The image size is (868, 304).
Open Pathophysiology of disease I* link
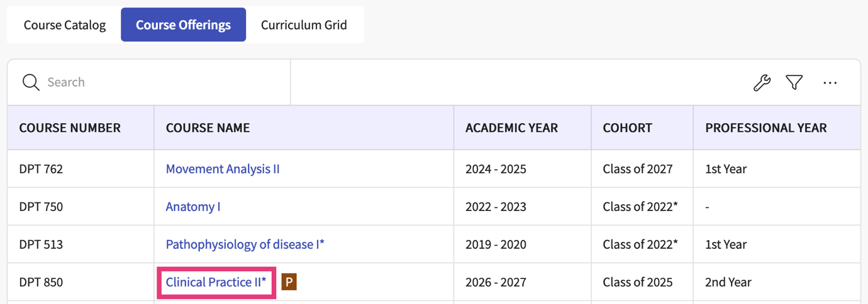pos(245,244)
